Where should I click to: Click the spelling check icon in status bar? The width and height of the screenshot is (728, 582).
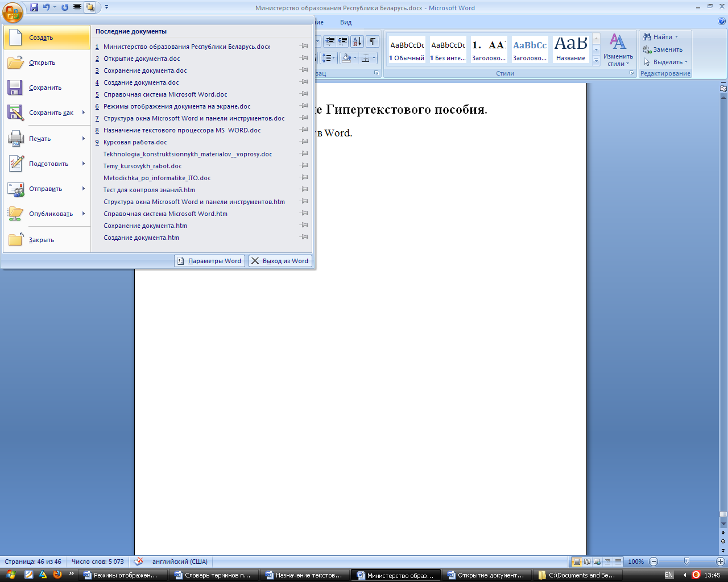coord(138,561)
